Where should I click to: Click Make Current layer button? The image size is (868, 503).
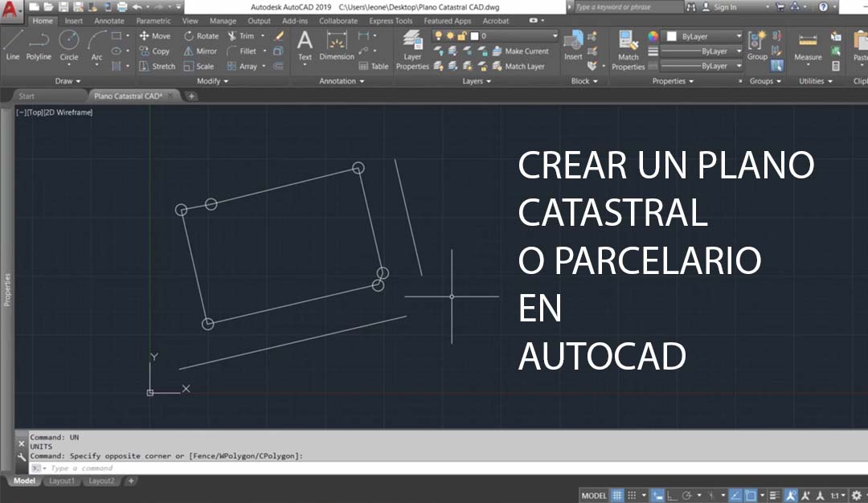coord(520,51)
